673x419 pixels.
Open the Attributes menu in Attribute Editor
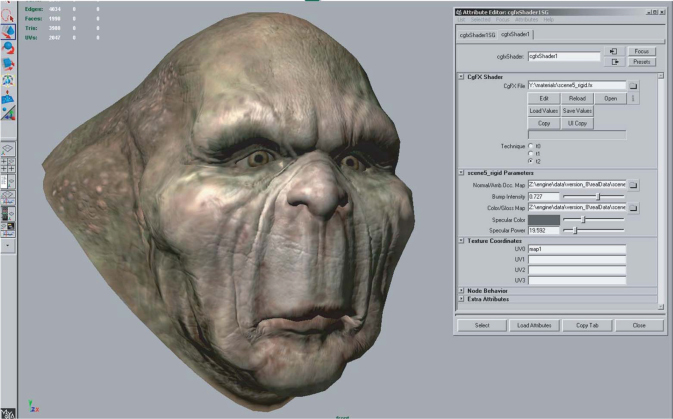tap(526, 19)
